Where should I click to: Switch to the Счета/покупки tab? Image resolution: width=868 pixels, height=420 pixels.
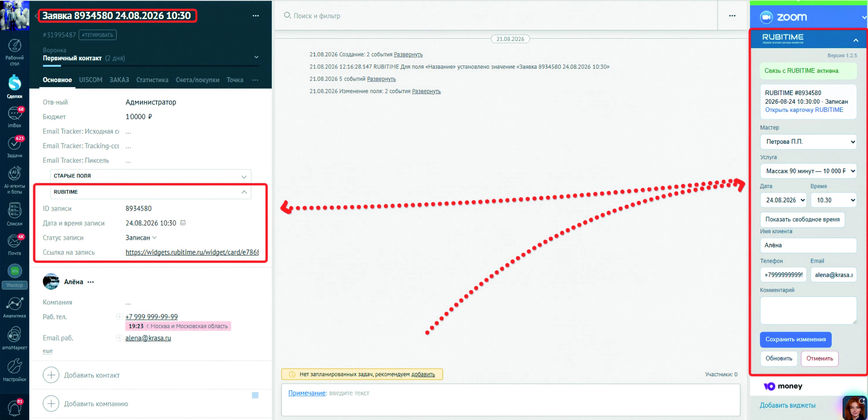pos(197,80)
